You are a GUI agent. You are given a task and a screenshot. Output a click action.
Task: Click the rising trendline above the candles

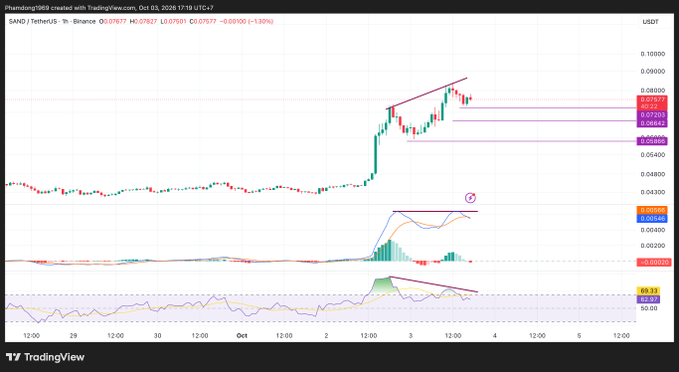tap(427, 94)
